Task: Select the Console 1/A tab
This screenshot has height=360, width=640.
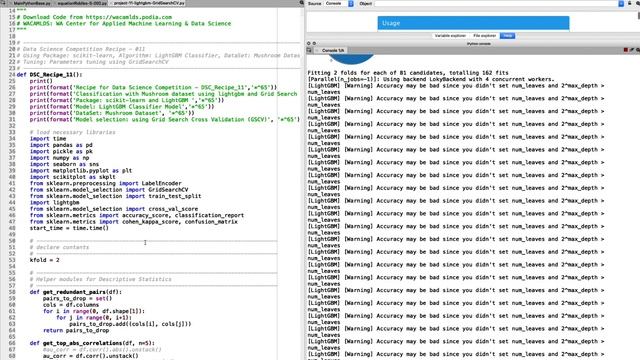Action: (x=332, y=51)
